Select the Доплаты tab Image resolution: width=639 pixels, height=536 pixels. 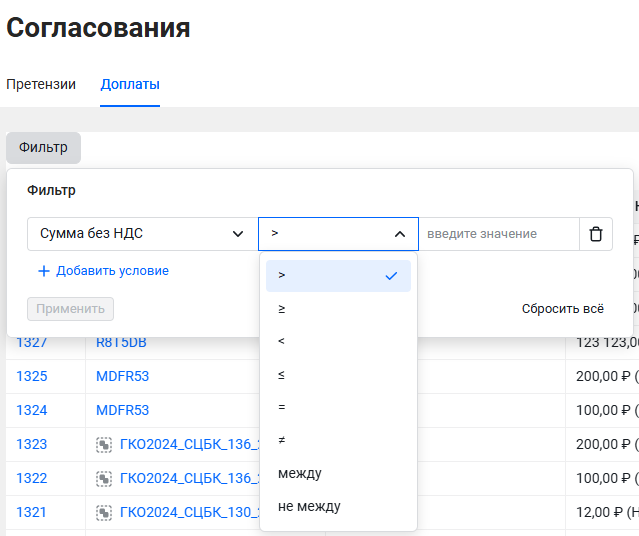(x=130, y=84)
